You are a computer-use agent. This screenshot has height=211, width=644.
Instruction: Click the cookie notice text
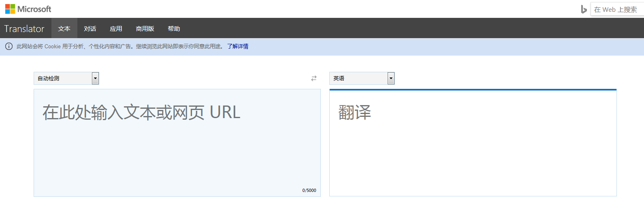pyautogui.click(x=120, y=46)
